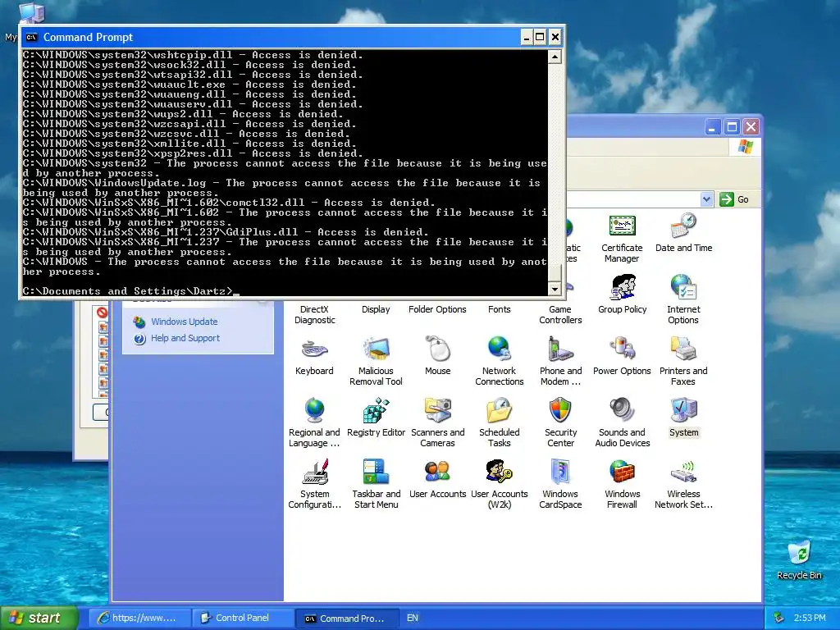Open Windows Firewall icon
840x630 pixels.
622,472
